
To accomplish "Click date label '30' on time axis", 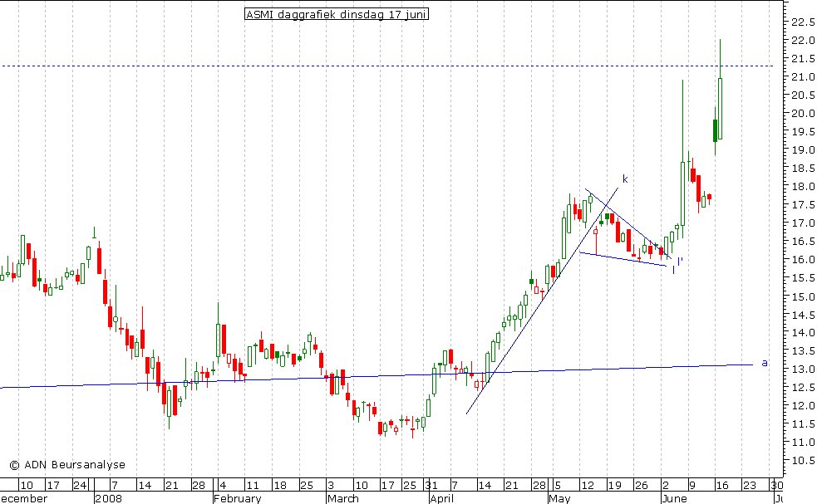I will (776, 485).
